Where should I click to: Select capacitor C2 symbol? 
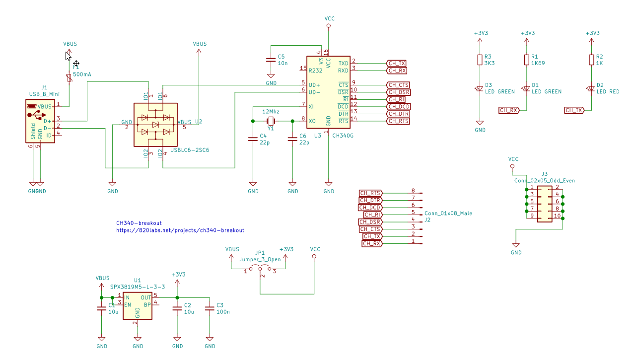click(177, 308)
